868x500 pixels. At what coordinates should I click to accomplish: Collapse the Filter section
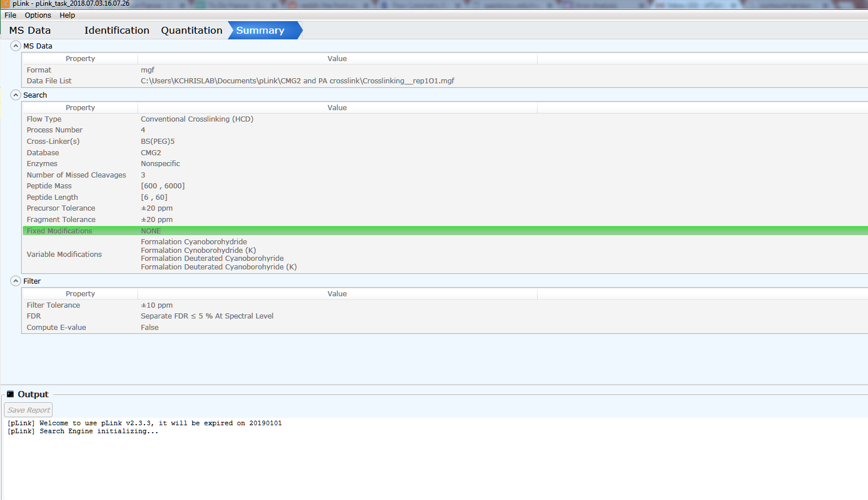(15, 280)
